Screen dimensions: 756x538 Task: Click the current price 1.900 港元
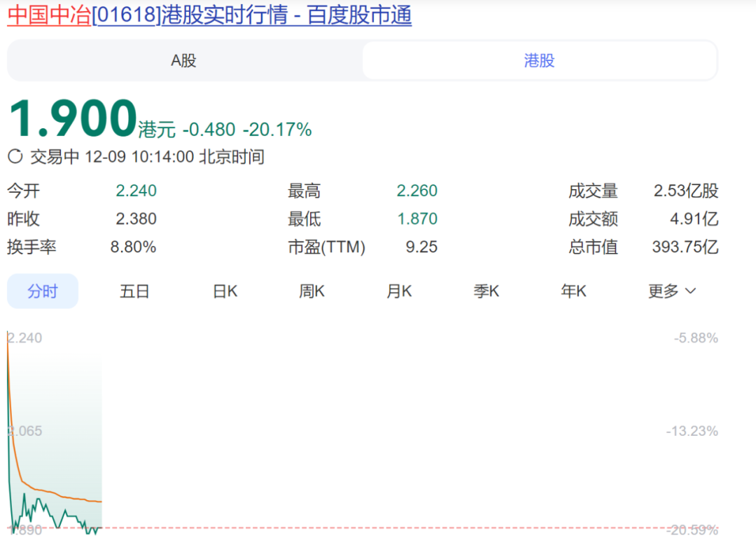(70, 119)
